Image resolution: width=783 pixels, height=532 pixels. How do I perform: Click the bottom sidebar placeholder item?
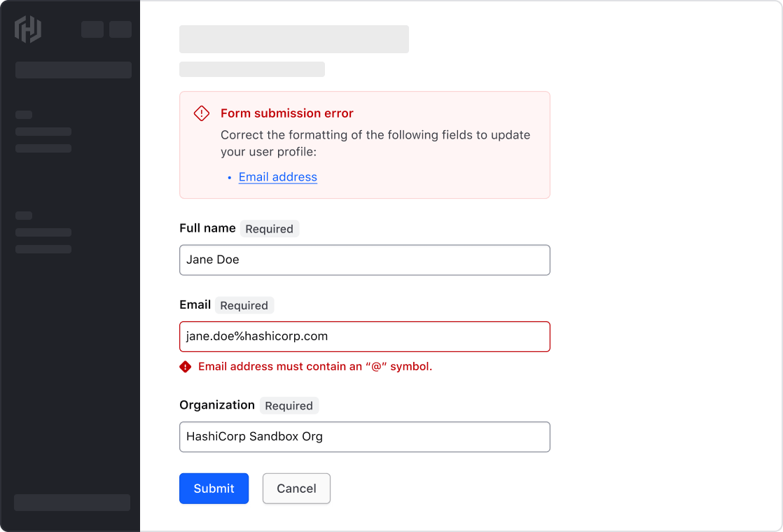(71, 503)
